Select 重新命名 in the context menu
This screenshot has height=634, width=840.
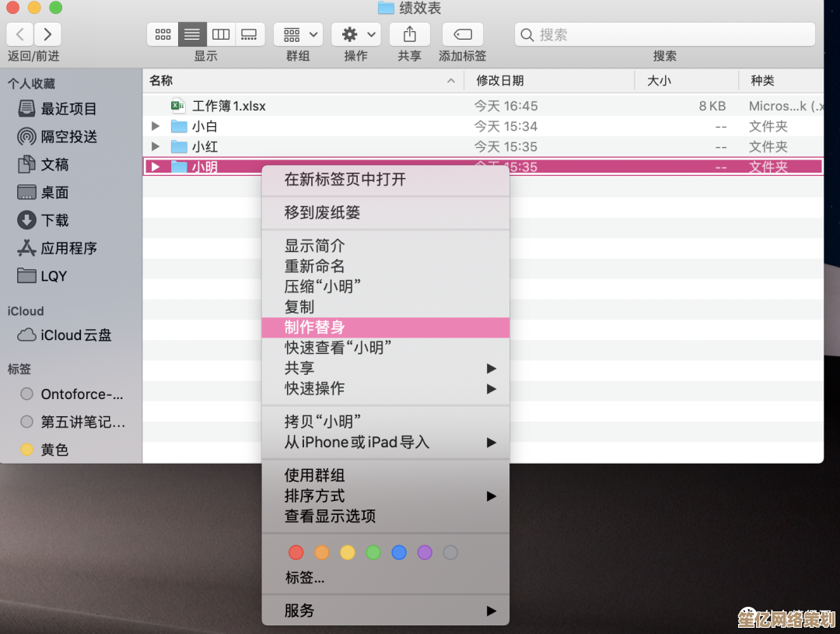[x=314, y=266]
